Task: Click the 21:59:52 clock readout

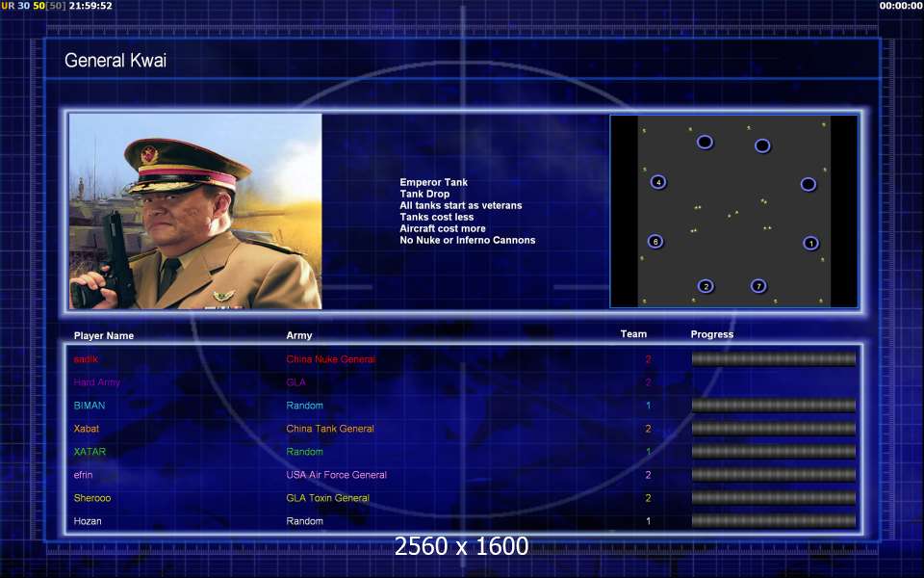Action: coord(90,6)
